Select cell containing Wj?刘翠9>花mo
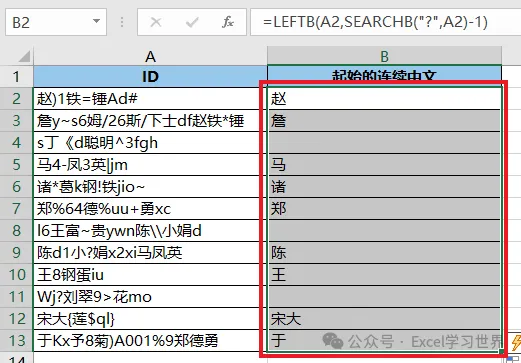 pos(150,297)
